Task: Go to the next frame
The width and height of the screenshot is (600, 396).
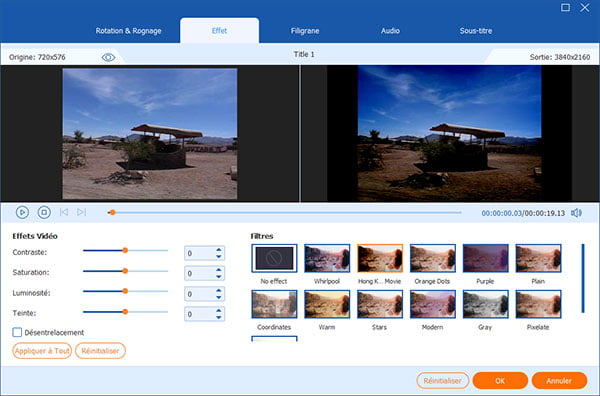Action: point(81,212)
